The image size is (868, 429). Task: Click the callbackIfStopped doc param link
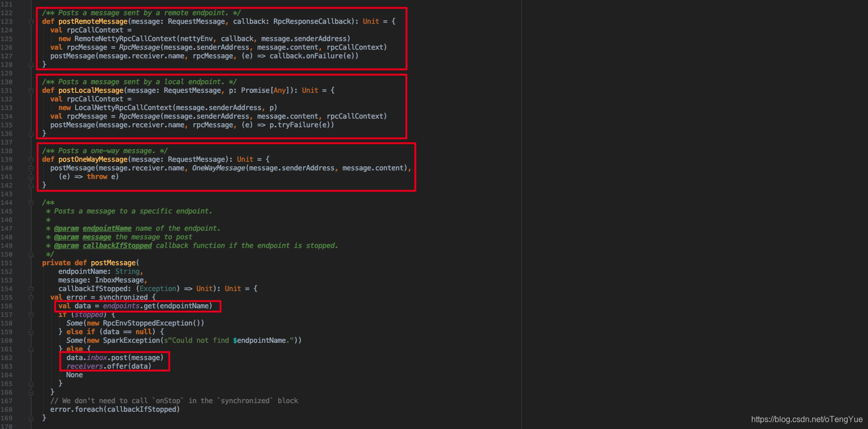tap(117, 246)
